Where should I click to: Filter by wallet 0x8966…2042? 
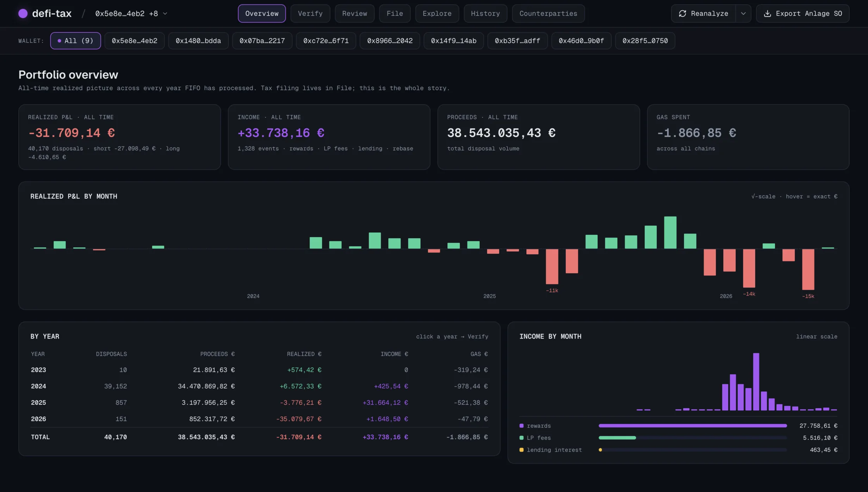(x=390, y=41)
